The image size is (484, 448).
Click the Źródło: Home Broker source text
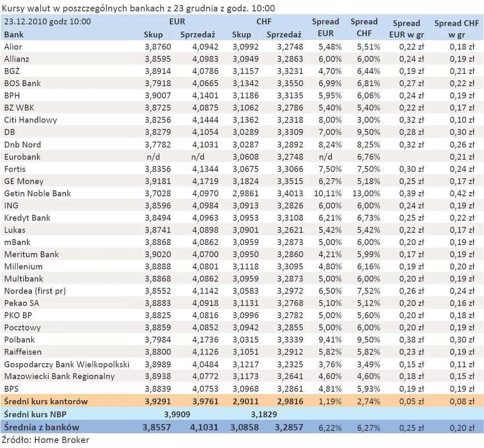tap(45, 440)
